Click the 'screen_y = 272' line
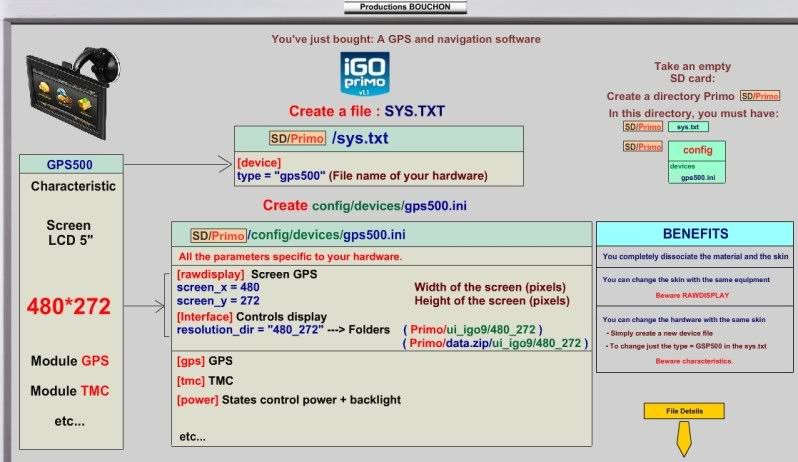The width and height of the screenshot is (798, 462). tap(218, 301)
